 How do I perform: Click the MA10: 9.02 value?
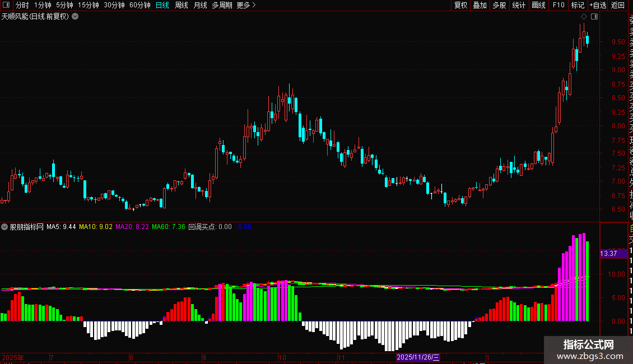click(96, 227)
